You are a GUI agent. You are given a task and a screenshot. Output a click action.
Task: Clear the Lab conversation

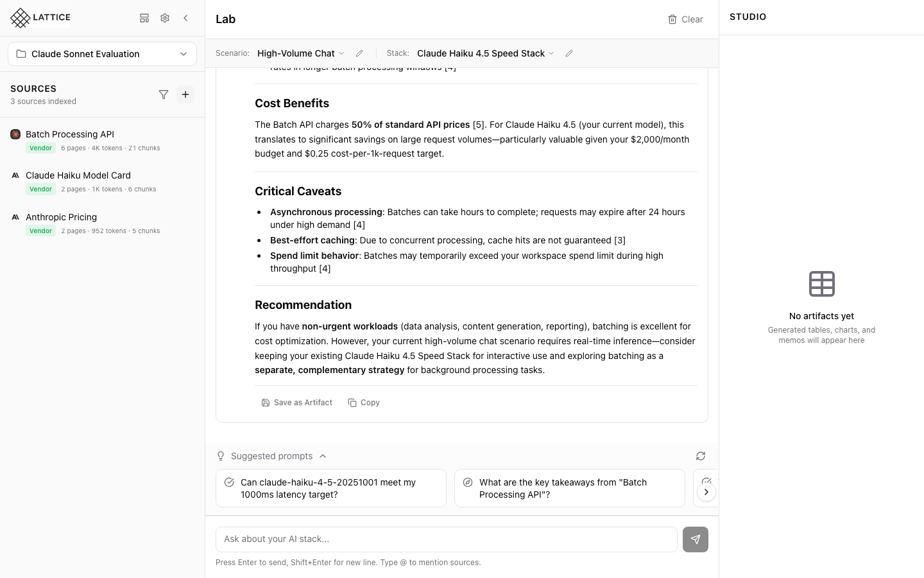pyautogui.click(x=685, y=19)
